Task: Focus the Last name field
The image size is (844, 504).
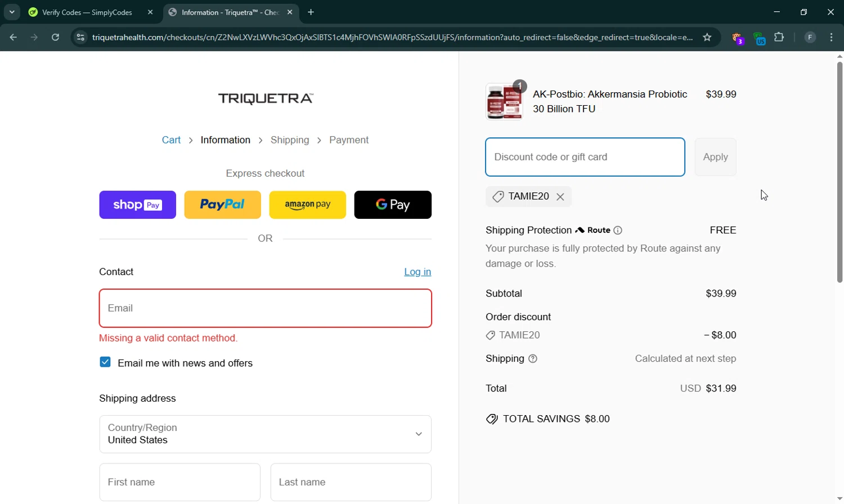Action: tap(351, 482)
